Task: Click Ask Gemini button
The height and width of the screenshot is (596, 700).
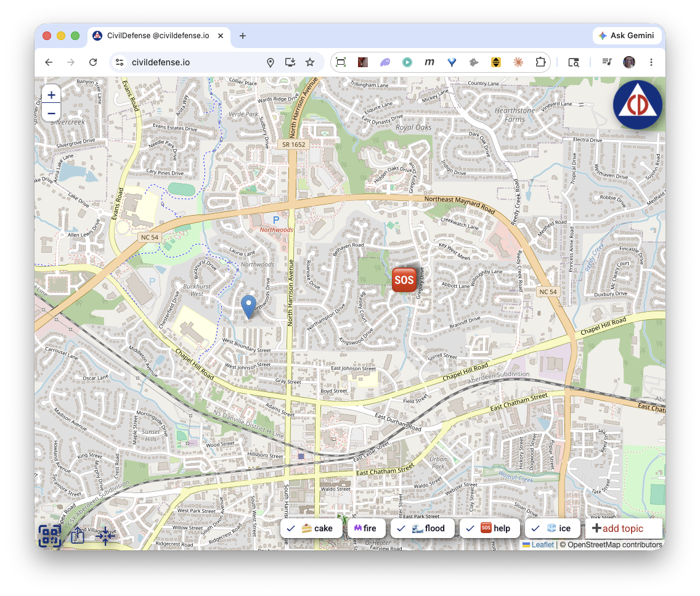Action: click(x=627, y=36)
